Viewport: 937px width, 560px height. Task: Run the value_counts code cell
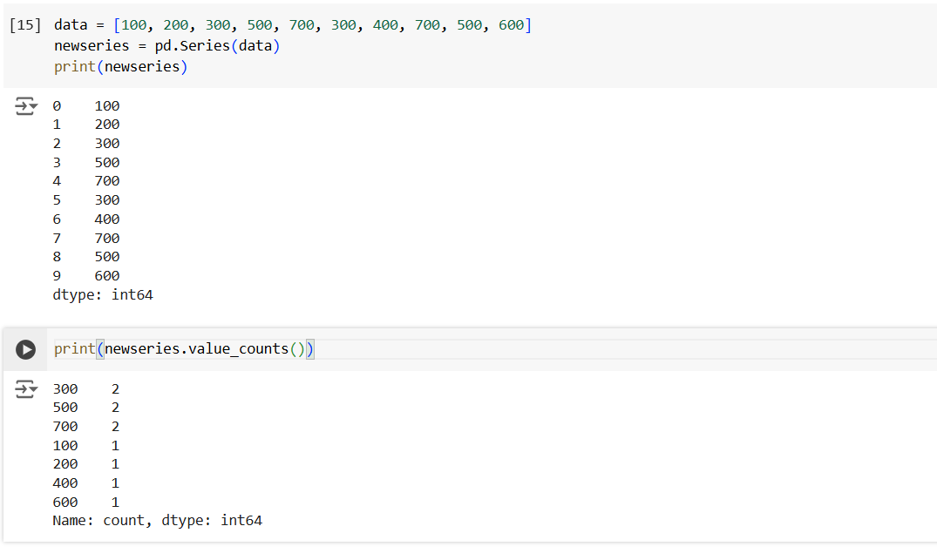click(26, 349)
